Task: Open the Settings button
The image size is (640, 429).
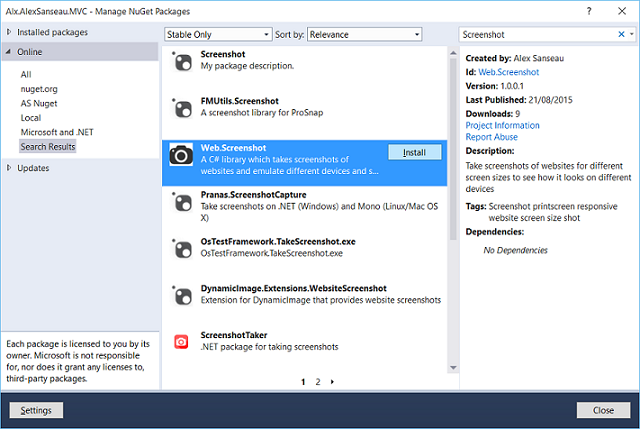Action: (36, 410)
